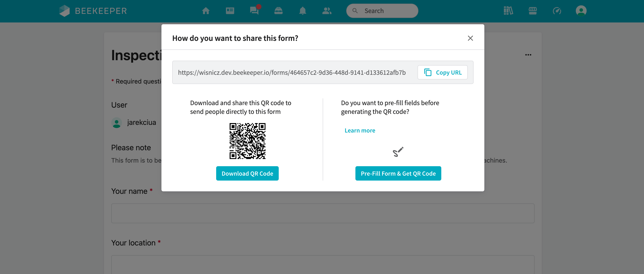This screenshot has height=274, width=644.
Task: Open the dashboard gauge icon
Action: click(557, 11)
